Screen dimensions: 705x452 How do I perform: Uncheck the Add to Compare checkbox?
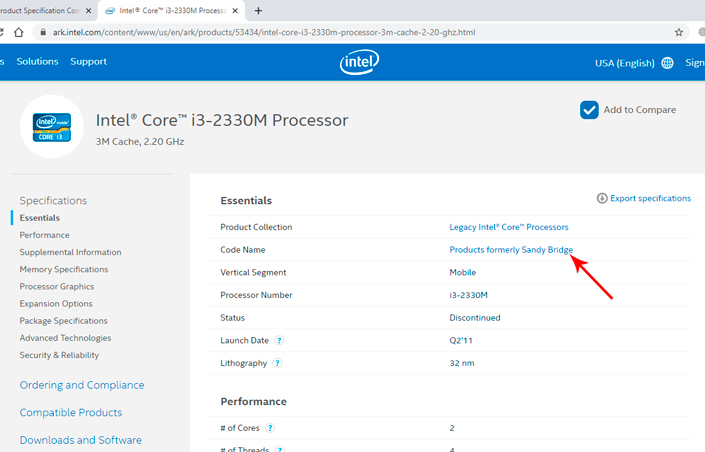pos(589,110)
